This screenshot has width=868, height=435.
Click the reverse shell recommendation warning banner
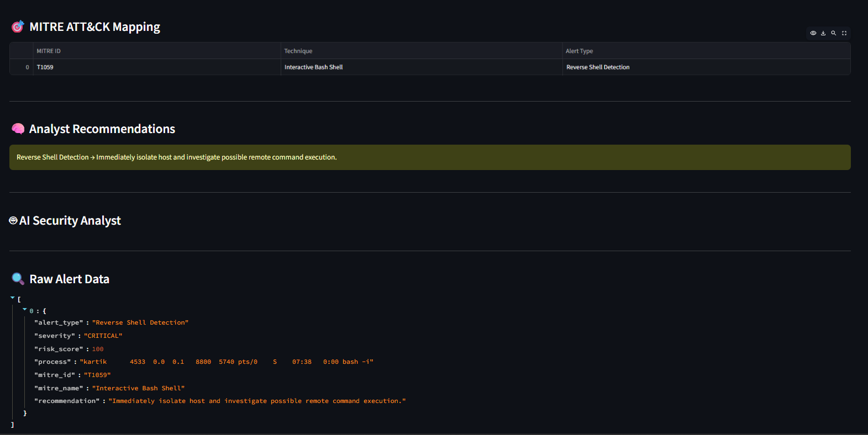[430, 157]
